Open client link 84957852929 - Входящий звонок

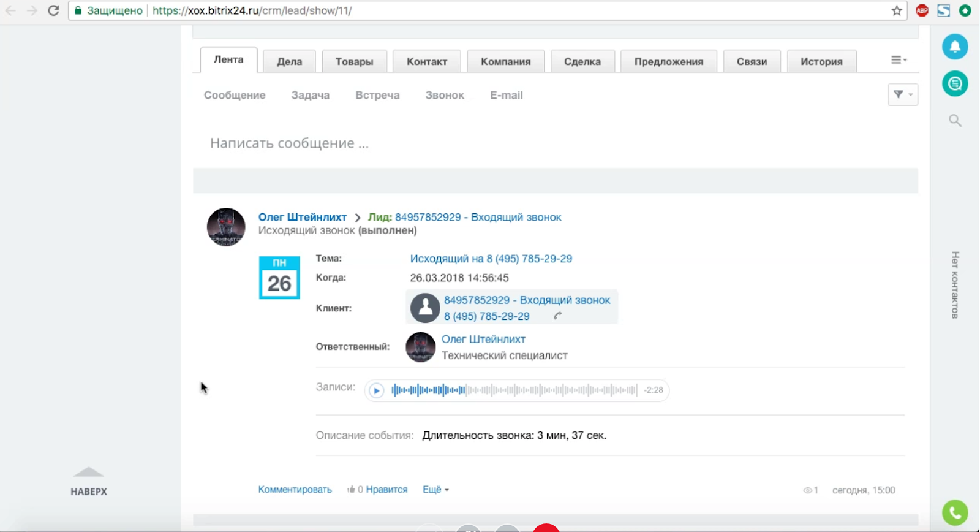click(527, 300)
